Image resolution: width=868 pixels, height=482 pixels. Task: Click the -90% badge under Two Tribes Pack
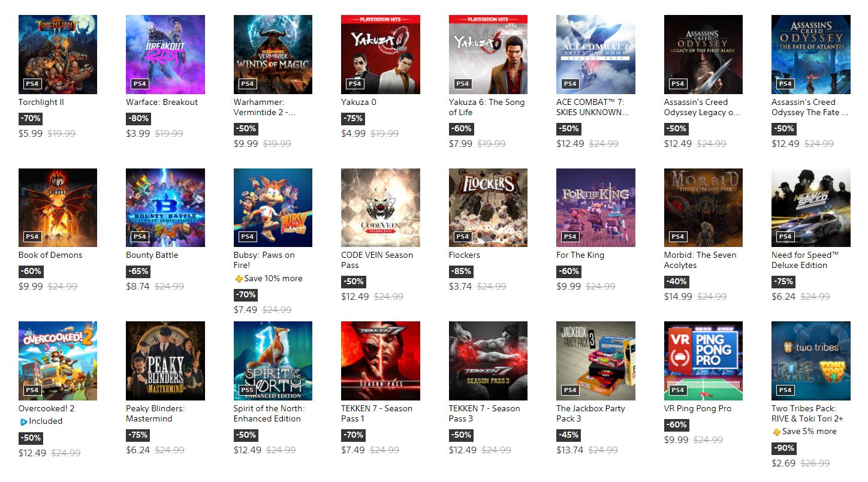pos(783,448)
